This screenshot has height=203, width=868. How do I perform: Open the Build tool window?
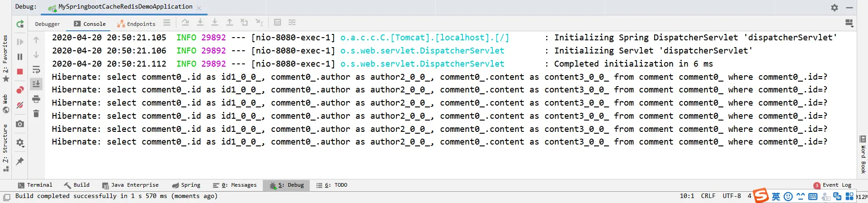coord(77,185)
